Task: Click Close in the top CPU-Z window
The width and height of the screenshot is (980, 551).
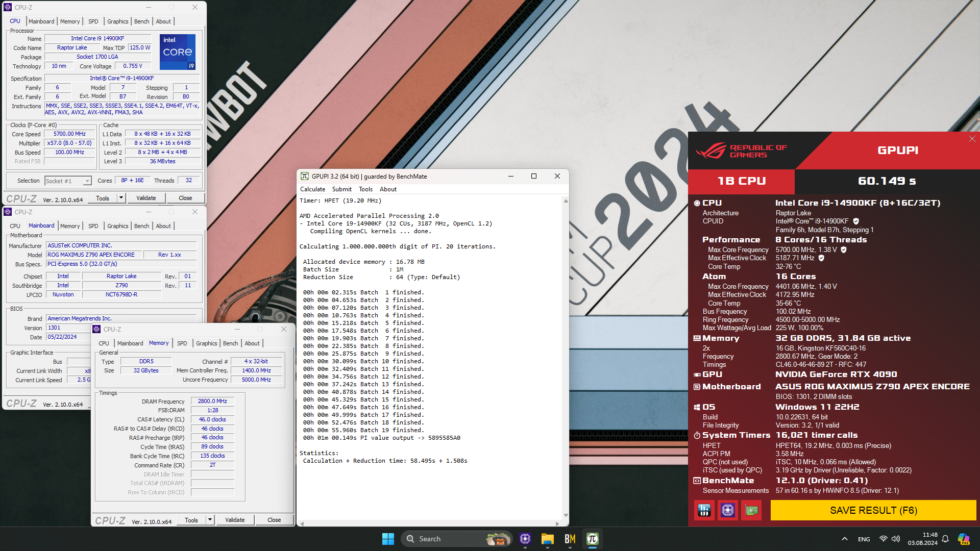Action: point(185,198)
